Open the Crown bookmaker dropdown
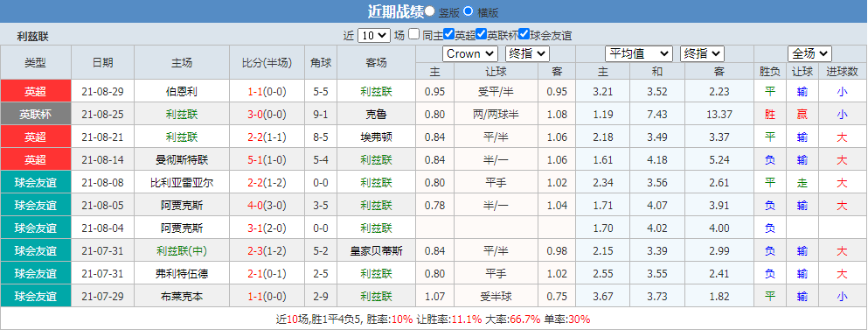This screenshot has width=868, height=330. tap(470, 53)
